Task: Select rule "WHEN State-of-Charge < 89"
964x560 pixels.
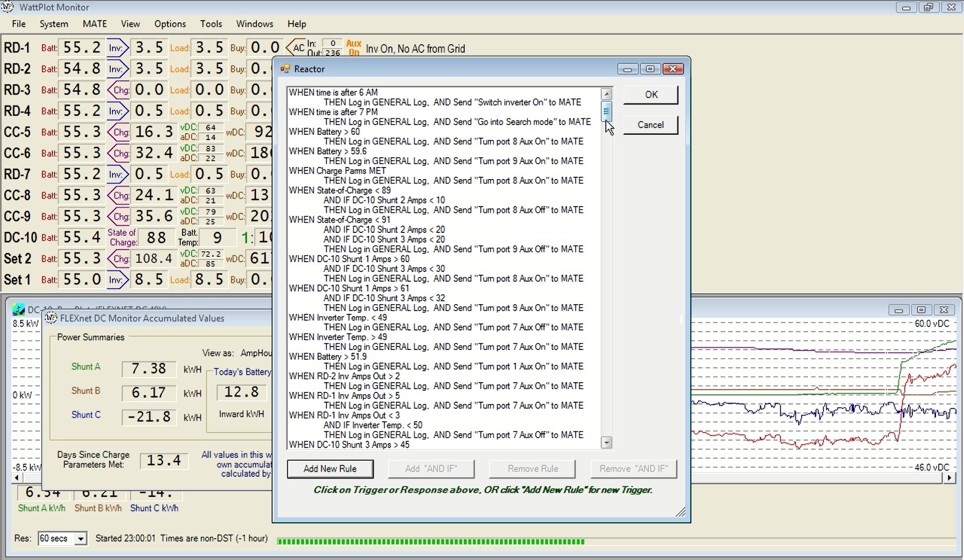Action: 340,190
